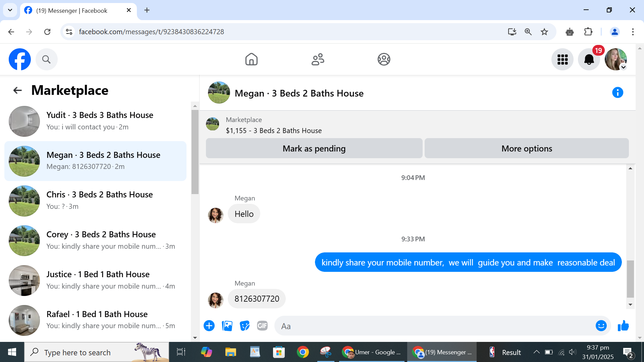Viewport: 644px width, 362px height.
Task: Click the facebook.com address bar URL
Action: click(151, 32)
